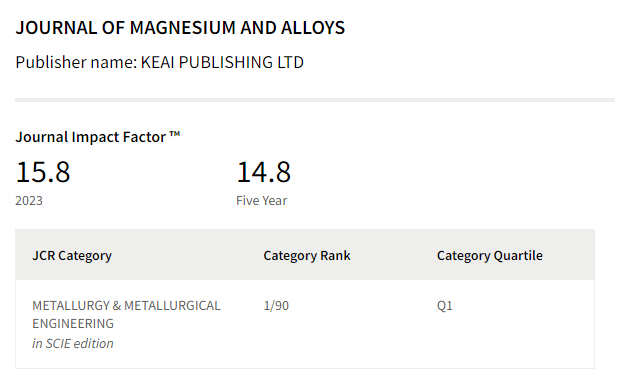Click the Journal Impact Factor heading

(98, 137)
